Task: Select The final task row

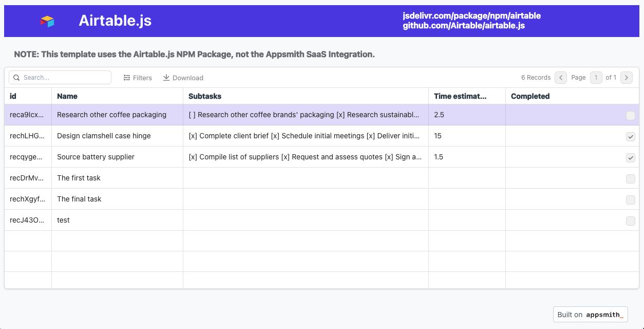Action: point(79,199)
